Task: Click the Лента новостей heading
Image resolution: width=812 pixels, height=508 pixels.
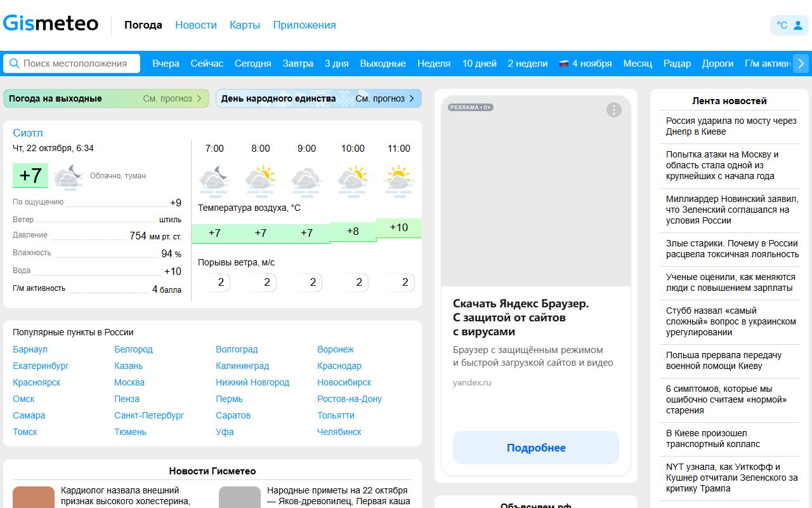Action: tap(730, 101)
